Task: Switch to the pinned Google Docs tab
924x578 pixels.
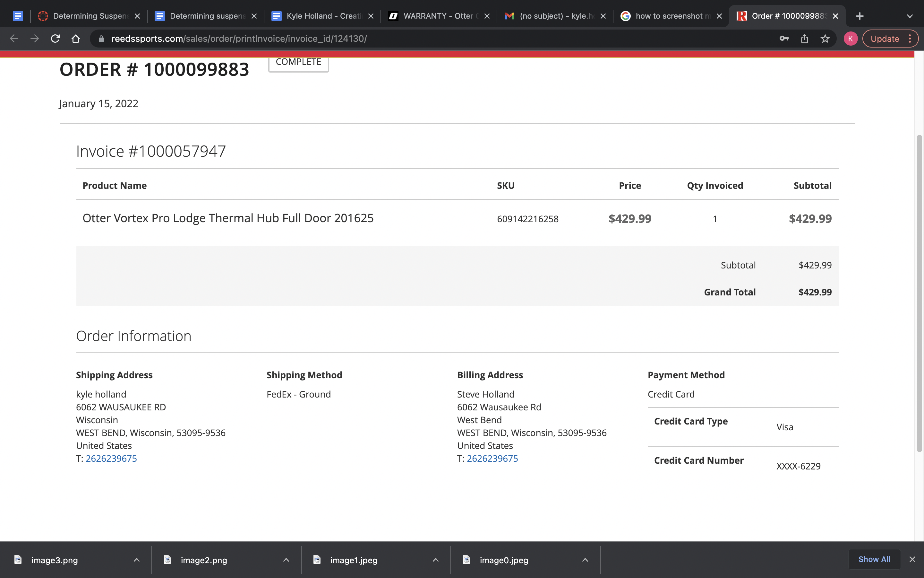Action: [18, 16]
